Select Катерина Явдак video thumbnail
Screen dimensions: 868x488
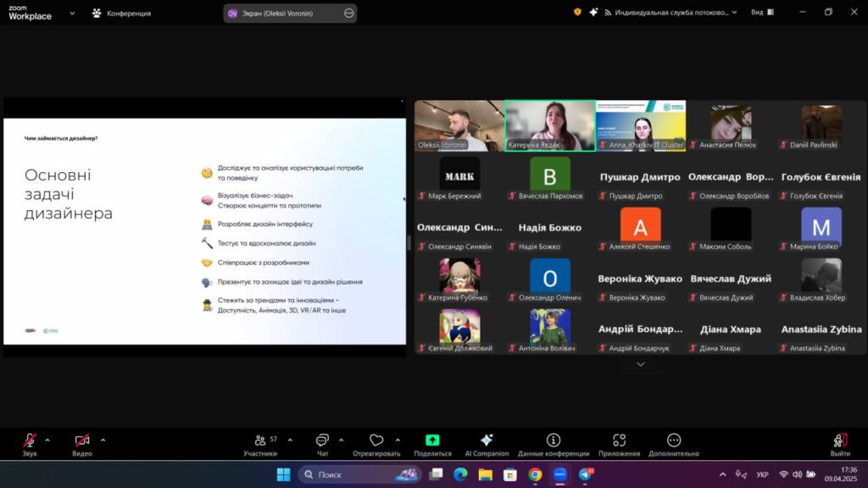[549, 126]
